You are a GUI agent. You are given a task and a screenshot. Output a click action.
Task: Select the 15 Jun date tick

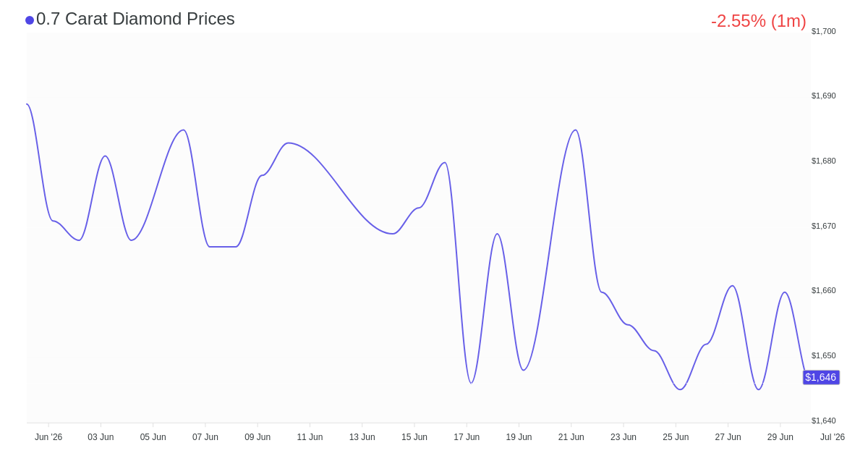414,437
